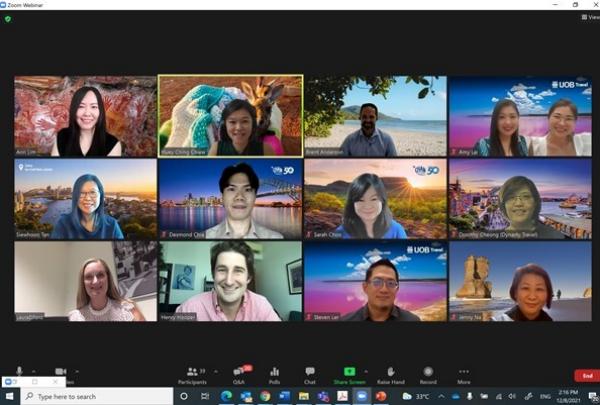
Task: Select Dorothy Cheong (Dynasty Travel) tile
Action: [520, 199]
